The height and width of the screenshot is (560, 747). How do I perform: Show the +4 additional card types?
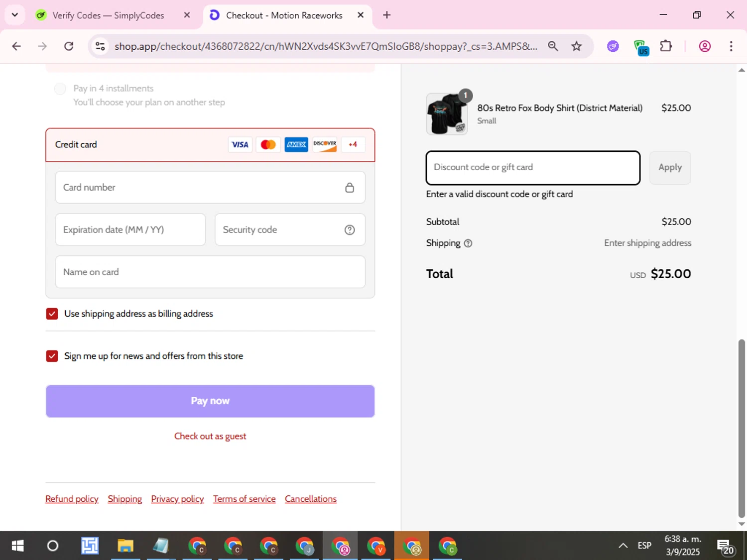(353, 144)
